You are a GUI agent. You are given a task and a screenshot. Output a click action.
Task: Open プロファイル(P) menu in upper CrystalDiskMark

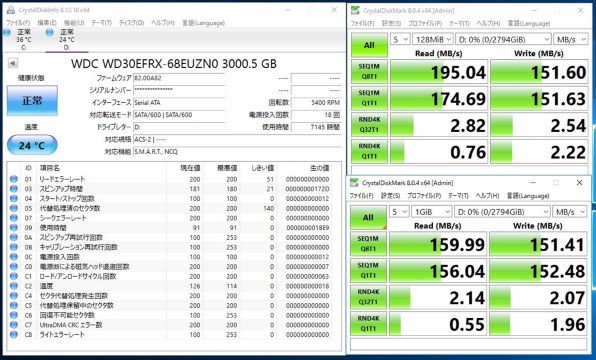coord(425,23)
